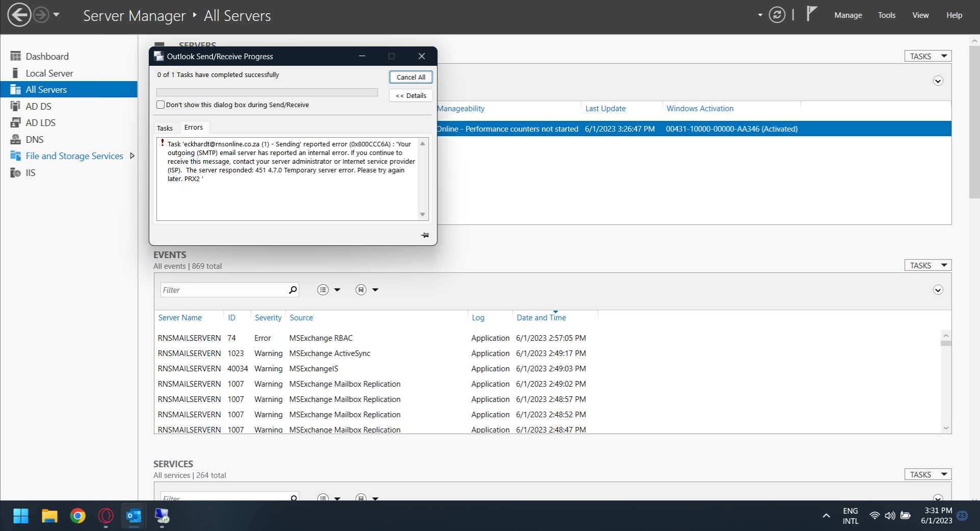Click the Refresh icon in header
The height and width of the screenshot is (531, 980).
pos(777,15)
